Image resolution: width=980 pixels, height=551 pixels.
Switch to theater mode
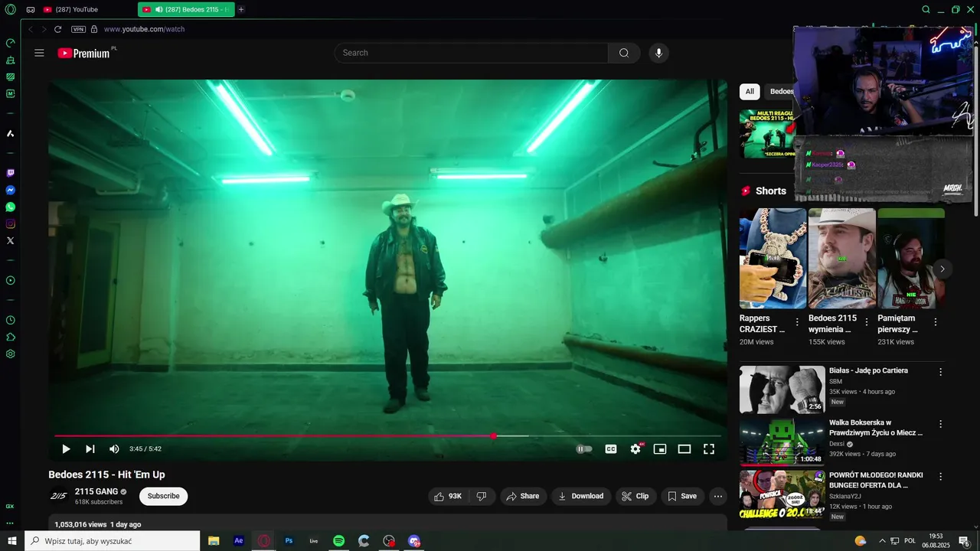pyautogui.click(x=684, y=449)
